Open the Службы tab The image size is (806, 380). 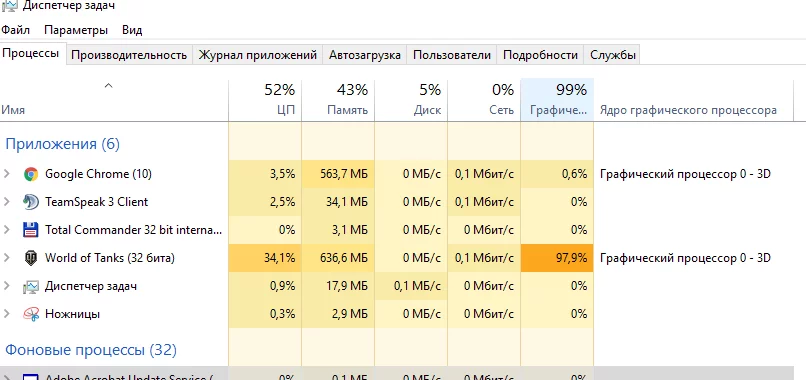[x=613, y=55]
